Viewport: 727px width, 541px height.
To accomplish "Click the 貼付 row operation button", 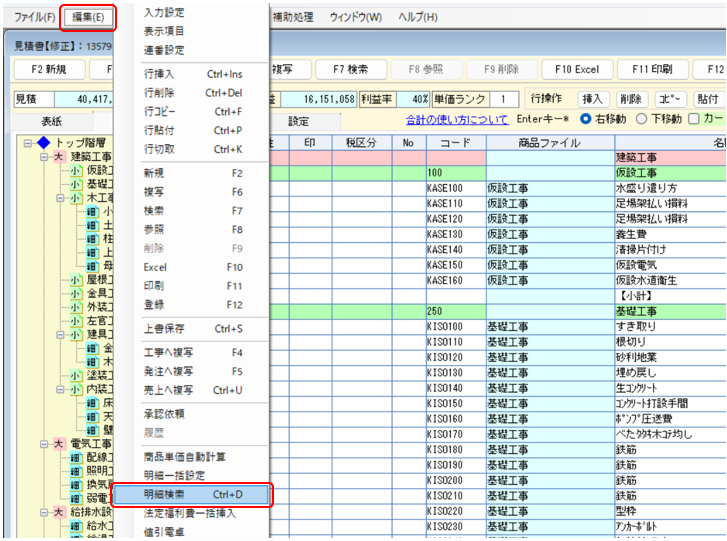I will (x=708, y=99).
